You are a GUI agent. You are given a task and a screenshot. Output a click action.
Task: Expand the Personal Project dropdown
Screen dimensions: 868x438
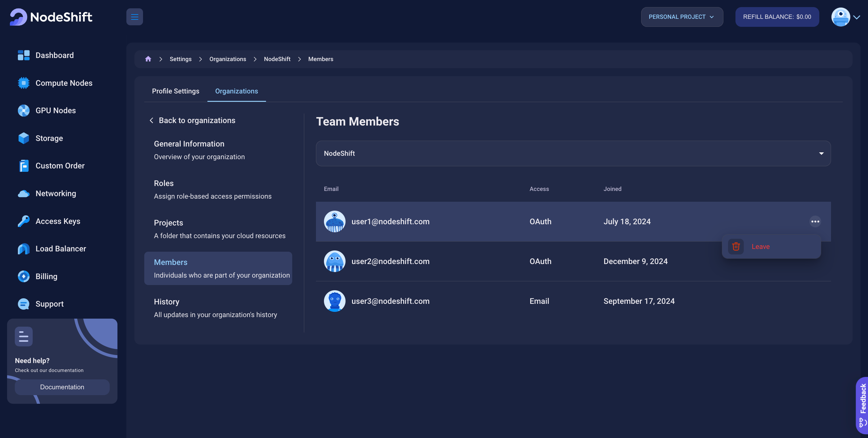682,17
